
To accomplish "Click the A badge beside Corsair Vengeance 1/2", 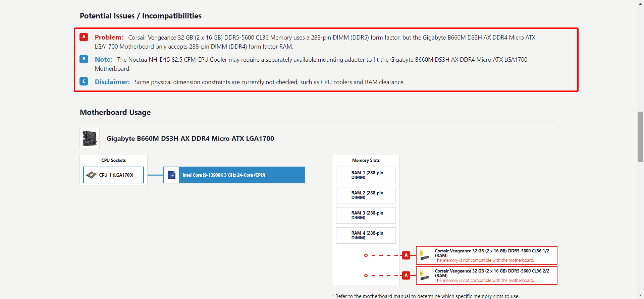I will 406,255.
